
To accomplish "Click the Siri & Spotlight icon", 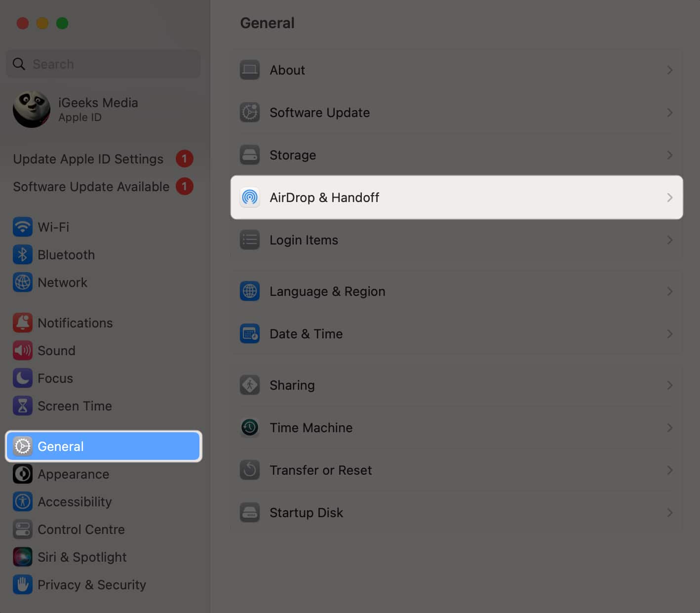I will tap(23, 557).
